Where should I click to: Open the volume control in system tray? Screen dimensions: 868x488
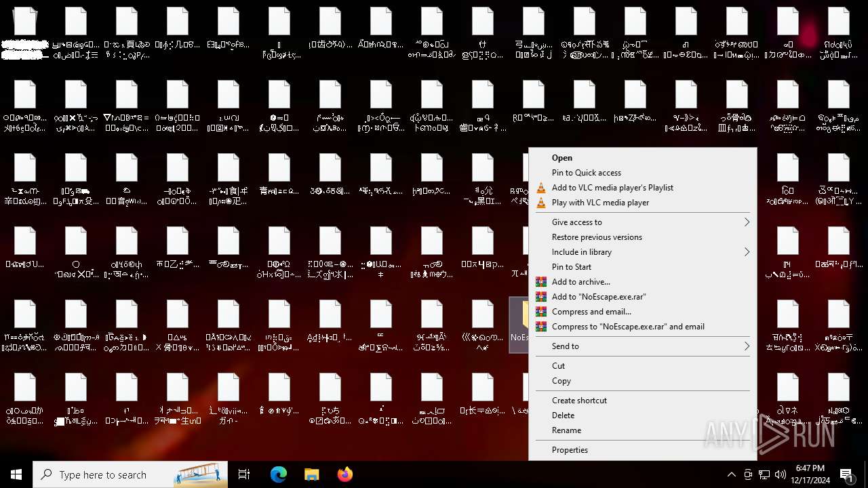tap(781, 474)
